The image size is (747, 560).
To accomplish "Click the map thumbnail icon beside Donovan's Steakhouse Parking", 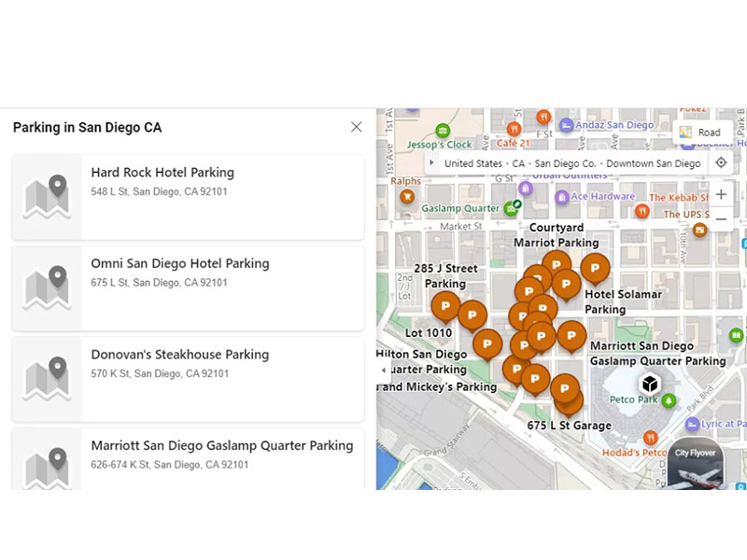I will (x=47, y=379).
